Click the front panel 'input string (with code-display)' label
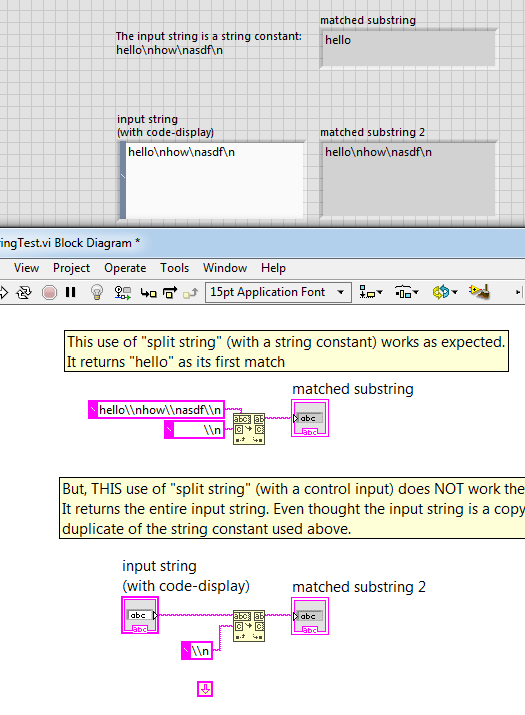525x715 pixels. (x=166, y=125)
